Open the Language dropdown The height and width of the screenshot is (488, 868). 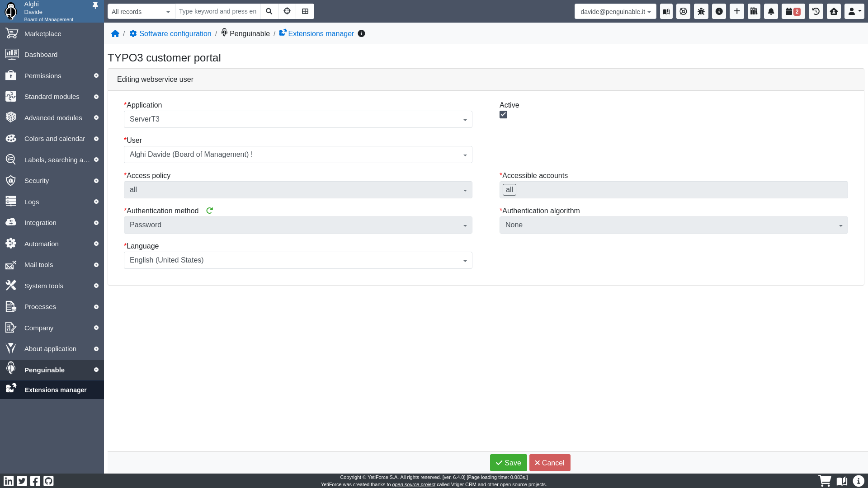(x=298, y=260)
